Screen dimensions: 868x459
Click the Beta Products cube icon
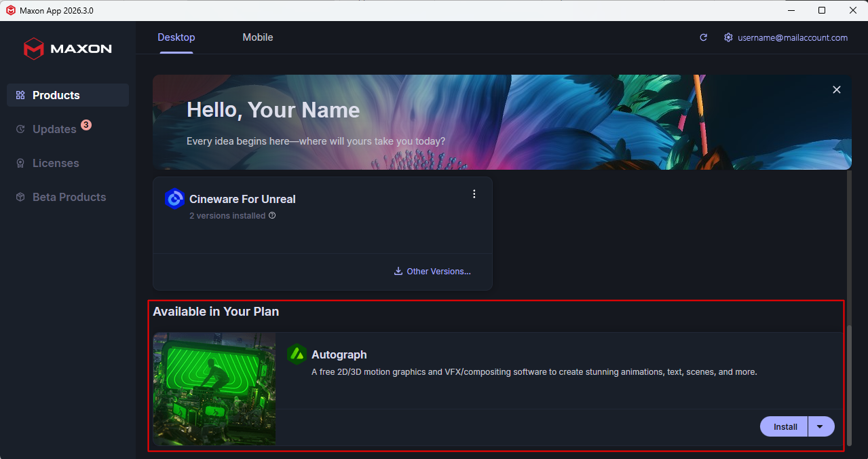(x=20, y=197)
